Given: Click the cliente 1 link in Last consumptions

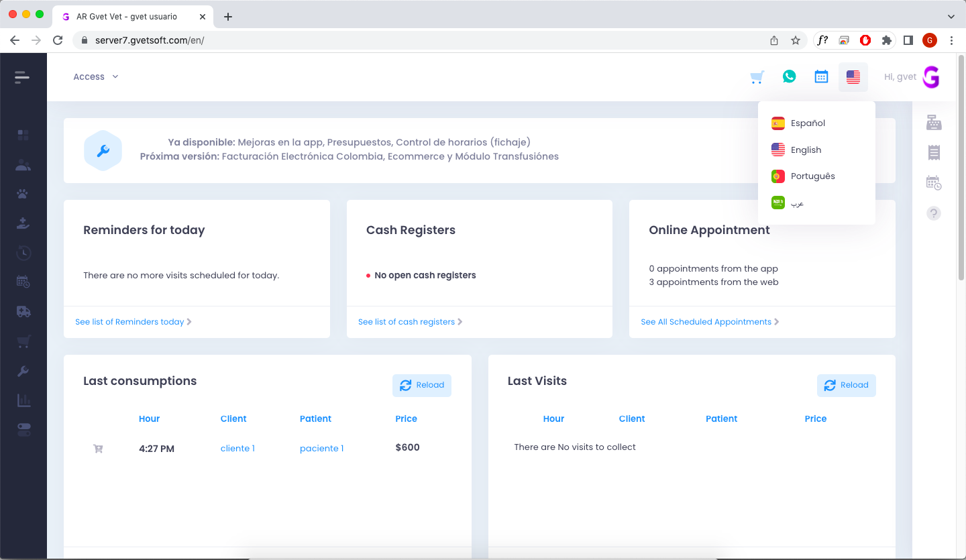Looking at the screenshot, I should 237,448.
